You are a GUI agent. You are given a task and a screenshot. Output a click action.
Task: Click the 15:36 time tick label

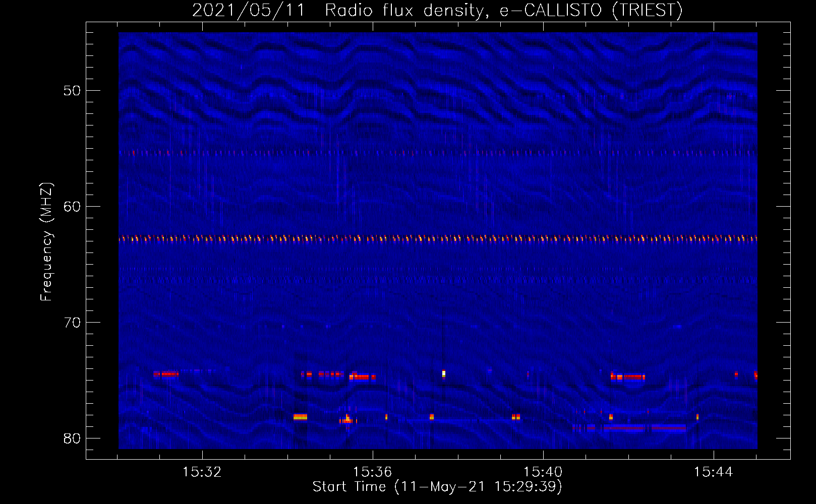click(x=372, y=472)
